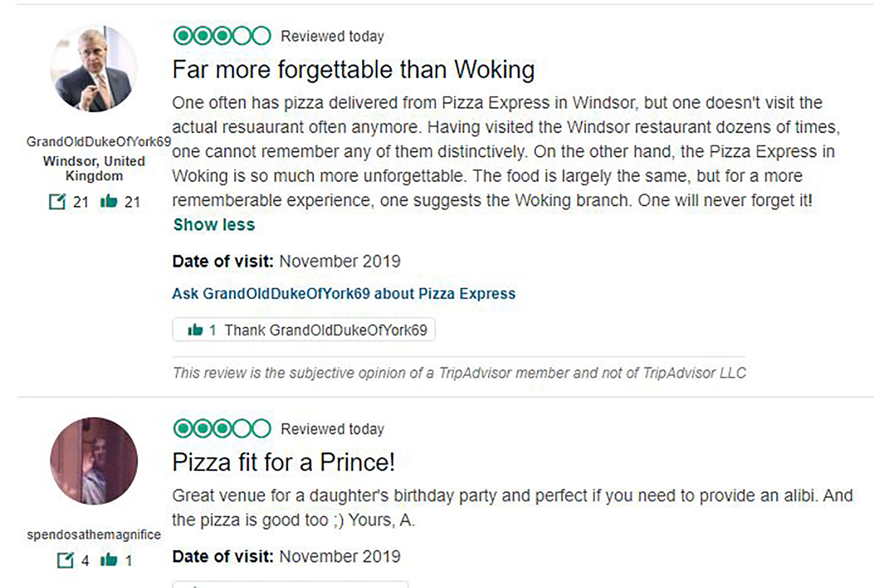Click the GrandOldDukeOfYork69 username under avatar
The height and width of the screenshot is (588, 874).
[x=99, y=142]
